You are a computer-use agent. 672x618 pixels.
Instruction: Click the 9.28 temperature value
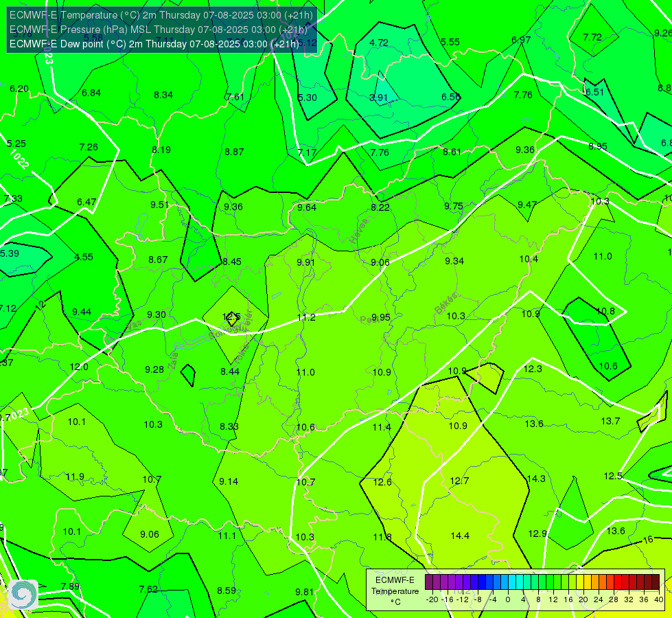coord(154,369)
